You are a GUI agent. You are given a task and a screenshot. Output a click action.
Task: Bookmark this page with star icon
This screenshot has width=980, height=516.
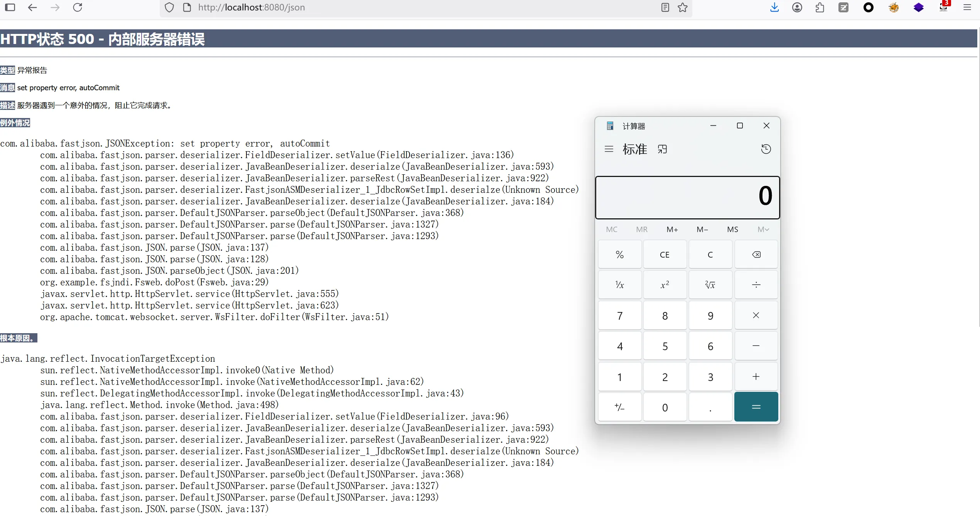(683, 8)
